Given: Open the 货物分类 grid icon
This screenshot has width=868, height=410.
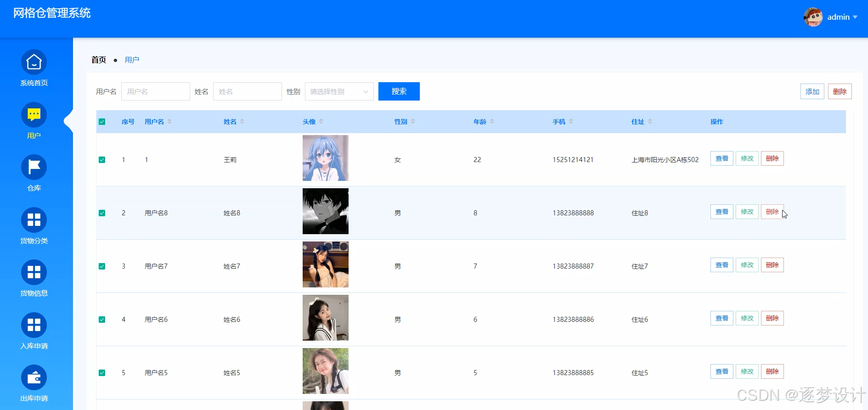Looking at the screenshot, I should (34, 220).
